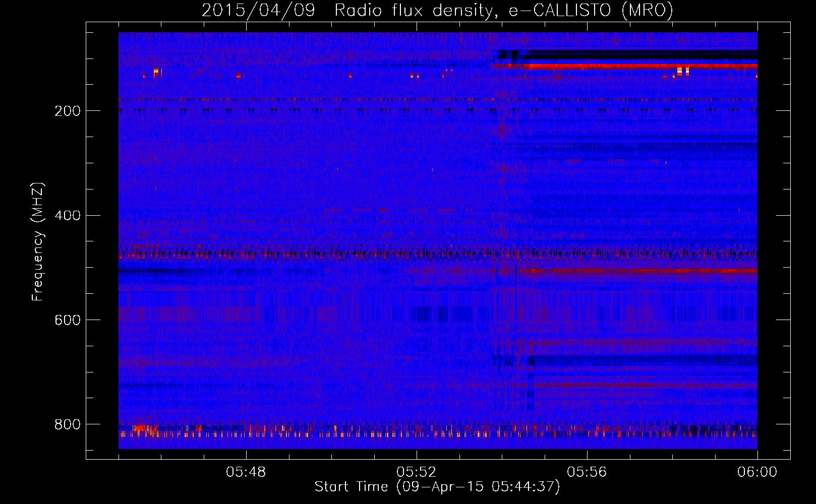Click the plot title '2015/04/09 Radio flux density, e-CALLISTO (MRO)'
This screenshot has width=816, height=504.
click(437, 10)
